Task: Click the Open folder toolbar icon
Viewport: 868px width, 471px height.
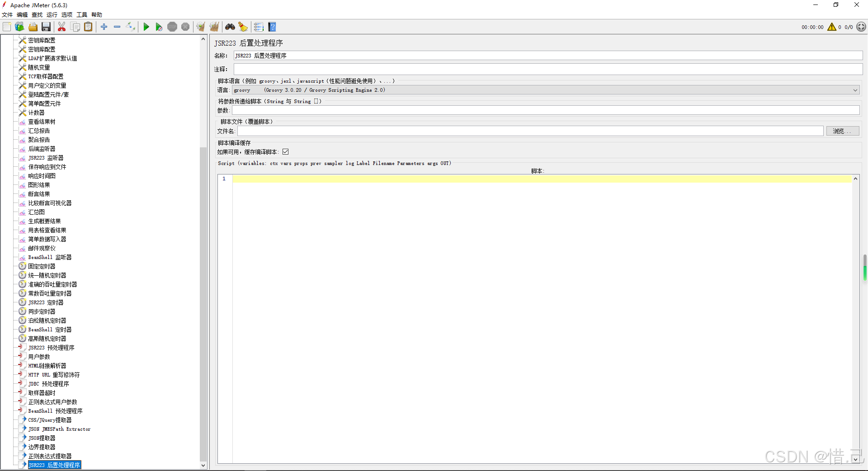Action: 33,27
